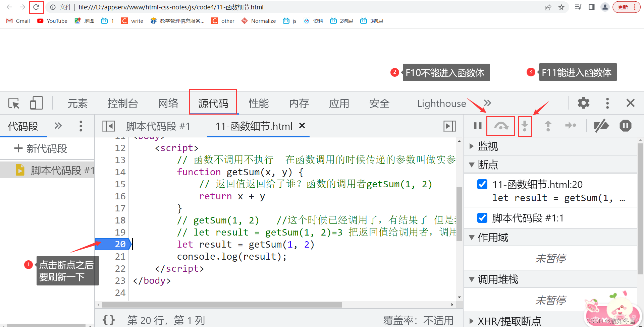Open the 3狗屎 bookmark
Viewport: 644px width, 327px height.
click(x=372, y=21)
